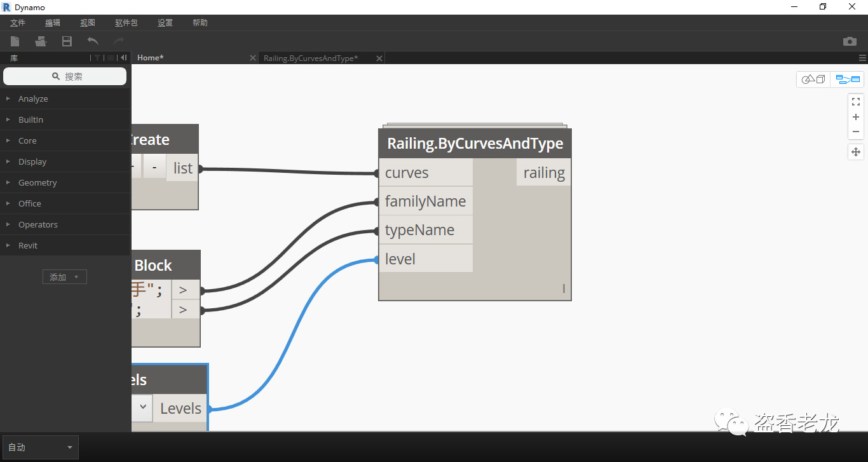Switch to 3D background geometry navigation
This screenshot has width=868, height=462.
tap(813, 79)
